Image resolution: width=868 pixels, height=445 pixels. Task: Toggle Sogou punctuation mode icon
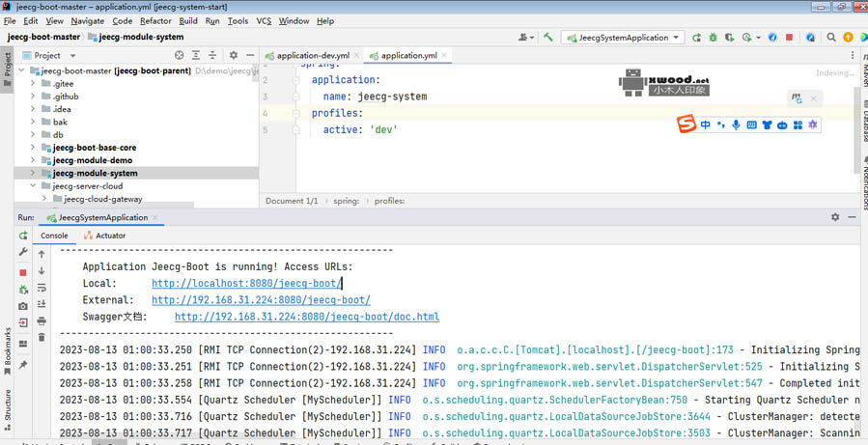pyautogui.click(x=720, y=125)
